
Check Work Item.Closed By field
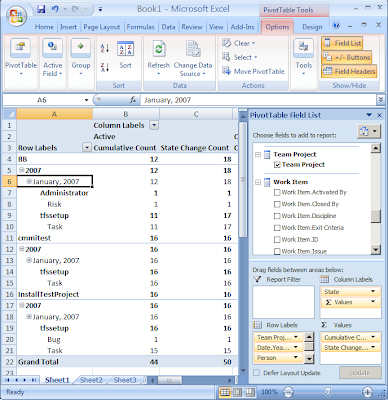pyautogui.click(x=277, y=204)
